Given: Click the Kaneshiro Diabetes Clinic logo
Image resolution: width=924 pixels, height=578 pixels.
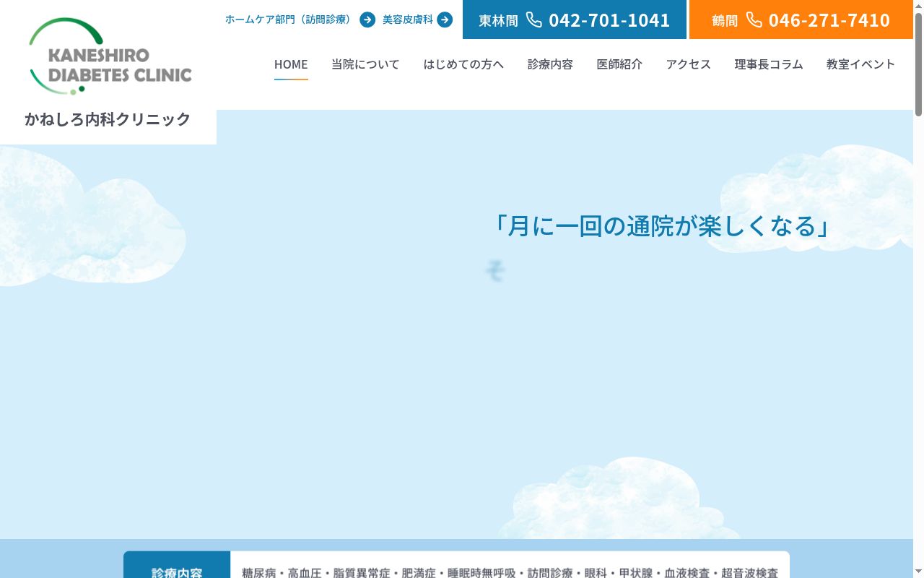Looking at the screenshot, I should (x=110, y=56).
